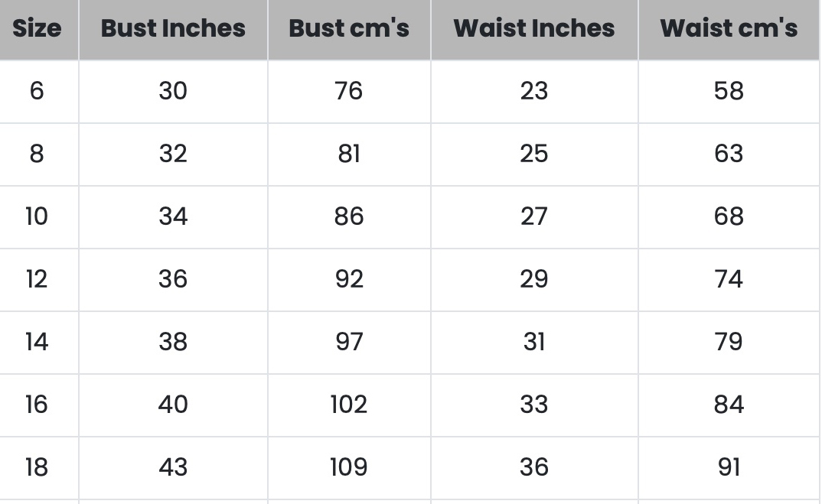Click waist cm value 91
The image size is (822, 504).
pos(729,467)
